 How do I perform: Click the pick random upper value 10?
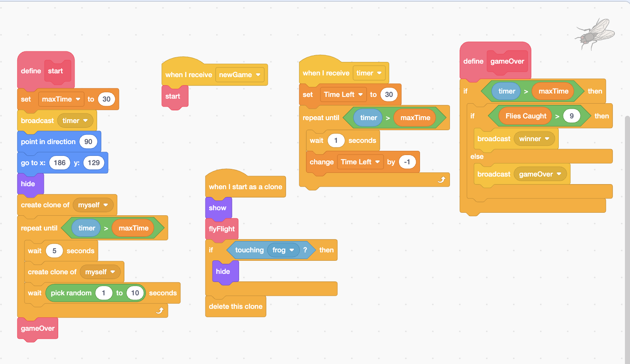click(x=135, y=293)
